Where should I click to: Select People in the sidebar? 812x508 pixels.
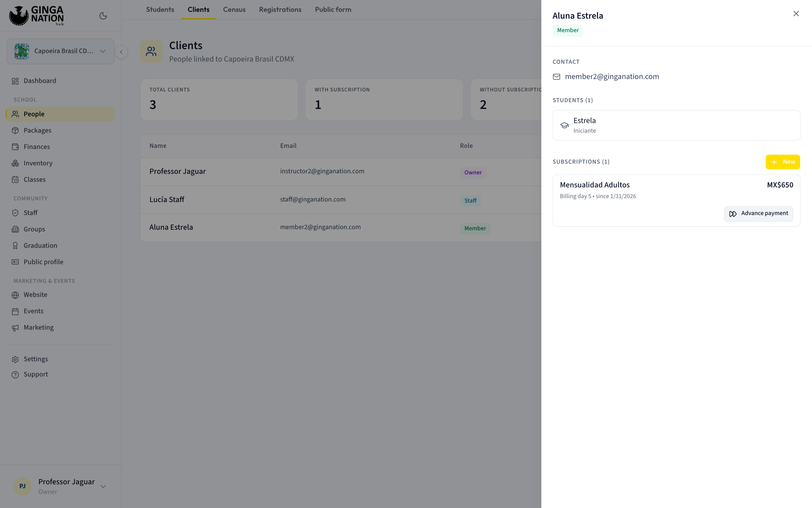point(60,114)
